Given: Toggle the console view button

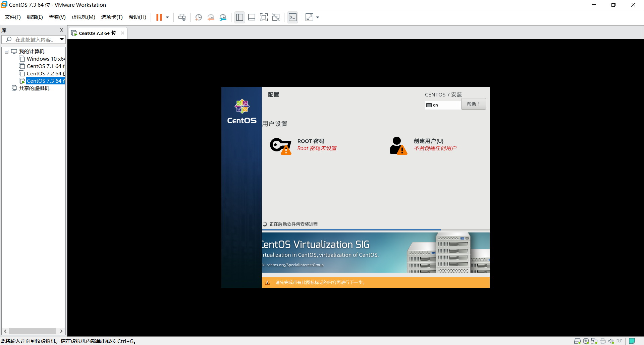Looking at the screenshot, I should (292, 17).
